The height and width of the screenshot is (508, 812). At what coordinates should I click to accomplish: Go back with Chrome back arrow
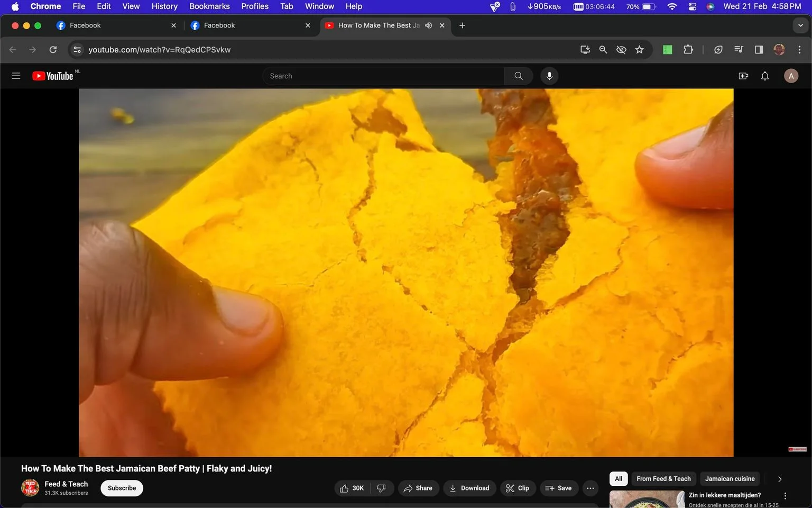click(13, 49)
